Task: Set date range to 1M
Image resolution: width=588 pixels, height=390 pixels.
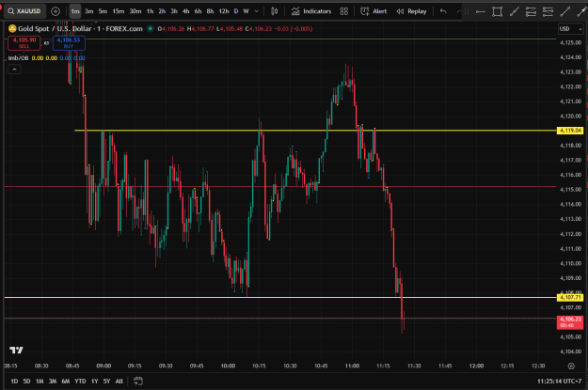Action: click(40, 381)
